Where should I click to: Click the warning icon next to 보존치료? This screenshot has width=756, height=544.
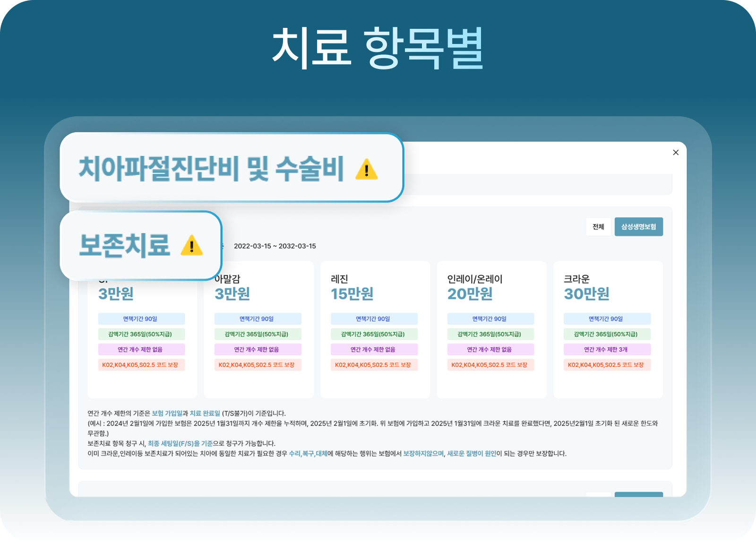point(191,246)
